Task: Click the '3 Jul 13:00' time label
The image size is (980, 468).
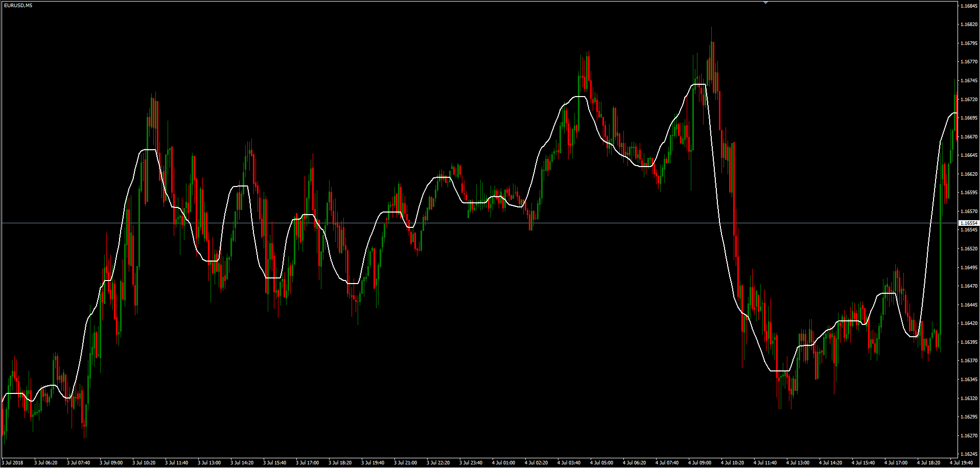Action: (209, 463)
